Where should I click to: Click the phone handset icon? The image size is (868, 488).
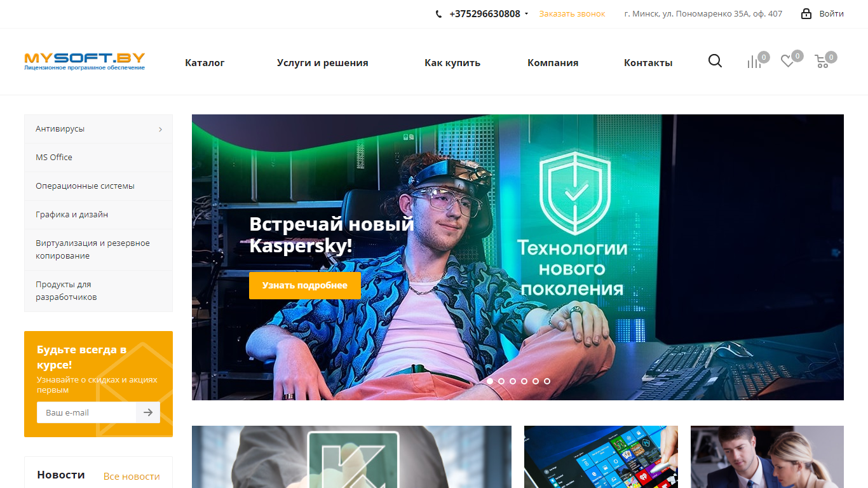[x=438, y=14]
